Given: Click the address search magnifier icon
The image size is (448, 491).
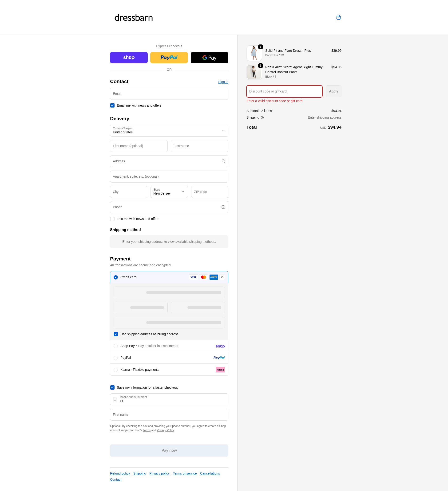Looking at the screenshot, I should coord(223,161).
